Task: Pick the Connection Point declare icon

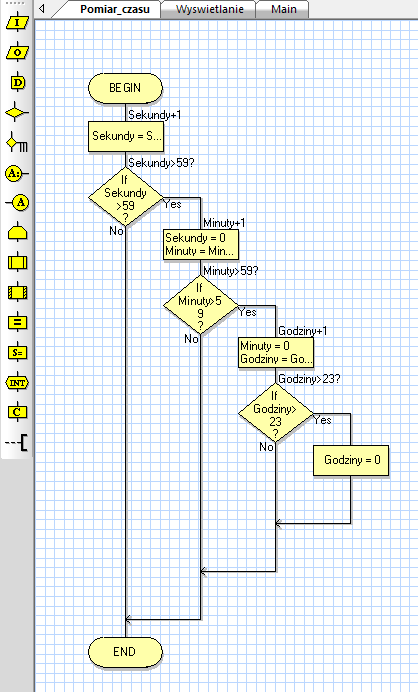Action: (17, 173)
